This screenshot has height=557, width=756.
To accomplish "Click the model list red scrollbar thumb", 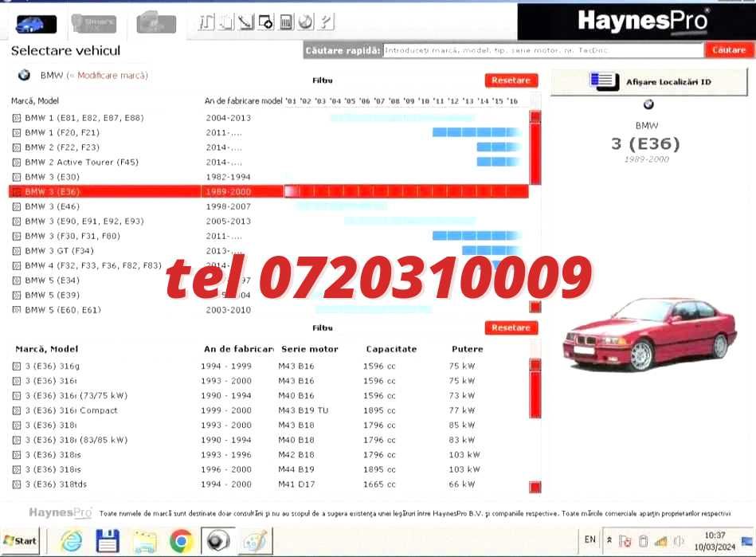I will coord(535,153).
